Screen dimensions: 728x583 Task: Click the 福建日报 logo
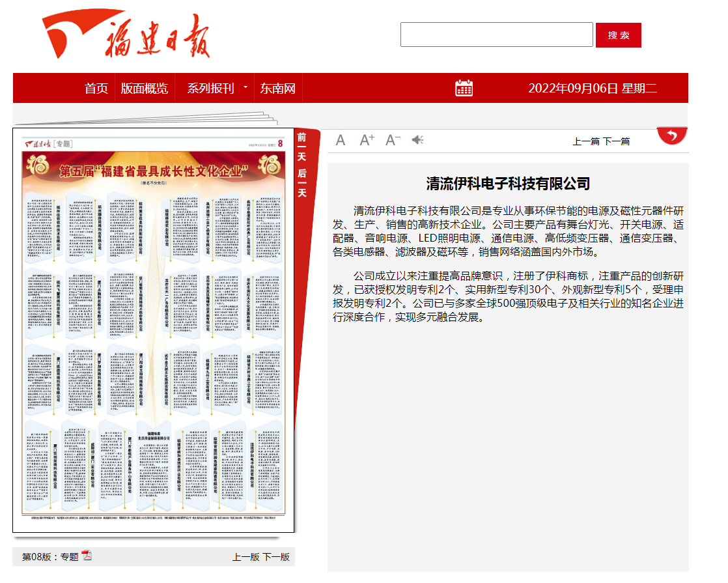coord(126,35)
